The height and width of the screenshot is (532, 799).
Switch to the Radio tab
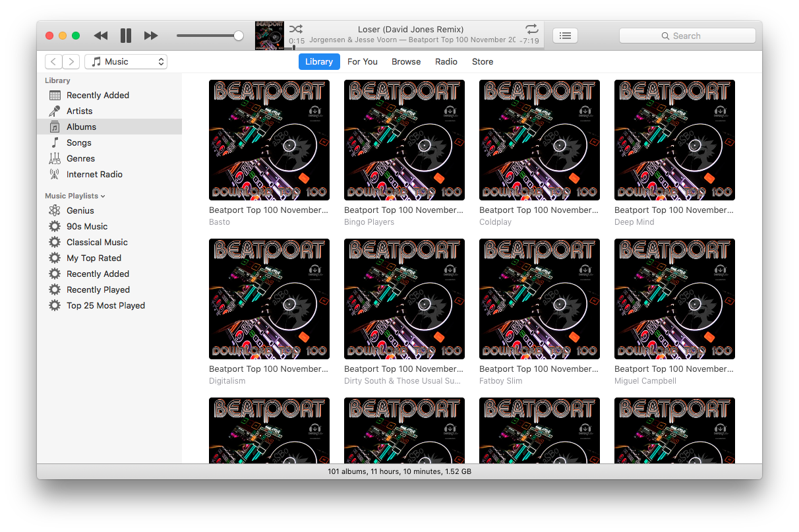click(x=446, y=61)
